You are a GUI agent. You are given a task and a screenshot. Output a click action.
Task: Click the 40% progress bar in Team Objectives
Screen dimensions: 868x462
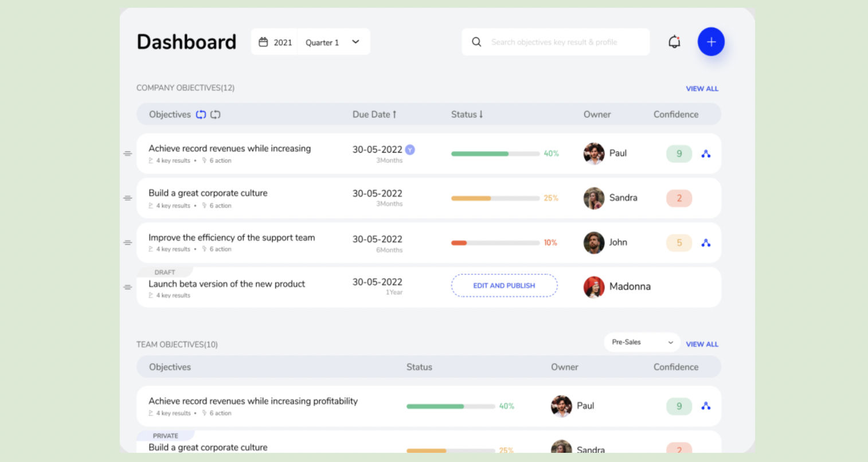(x=451, y=406)
